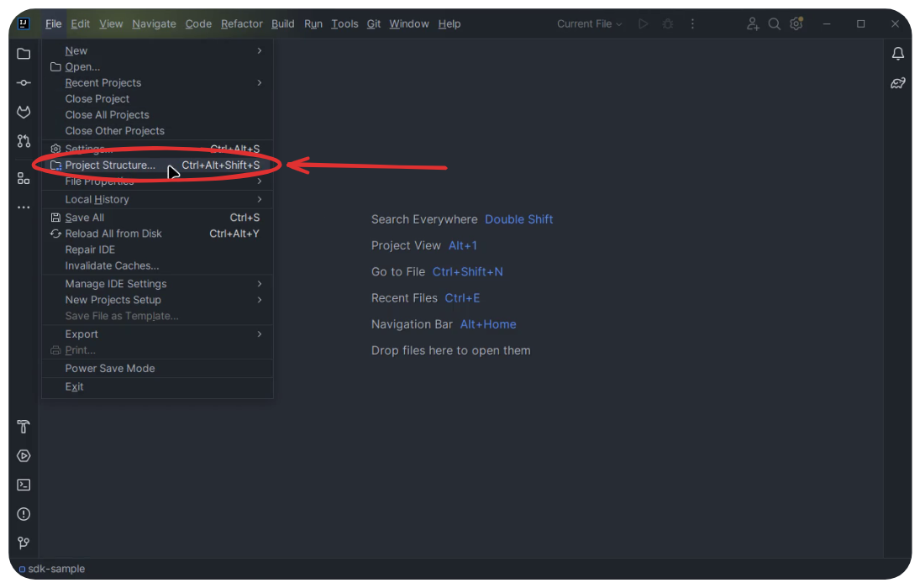Toggle Power Save Mode
Screen dimensions: 920x588
157,369
